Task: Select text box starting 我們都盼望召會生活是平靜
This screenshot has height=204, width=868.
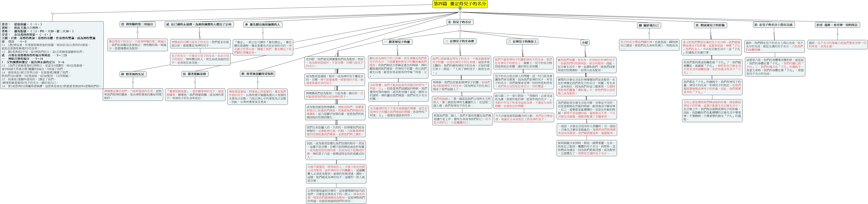Action: (587, 110)
